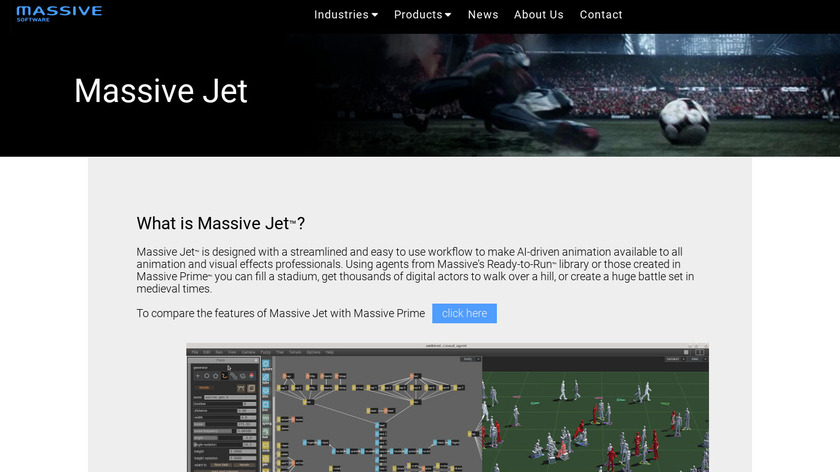Open the About Us page
The width and height of the screenshot is (840, 472).
[538, 14]
